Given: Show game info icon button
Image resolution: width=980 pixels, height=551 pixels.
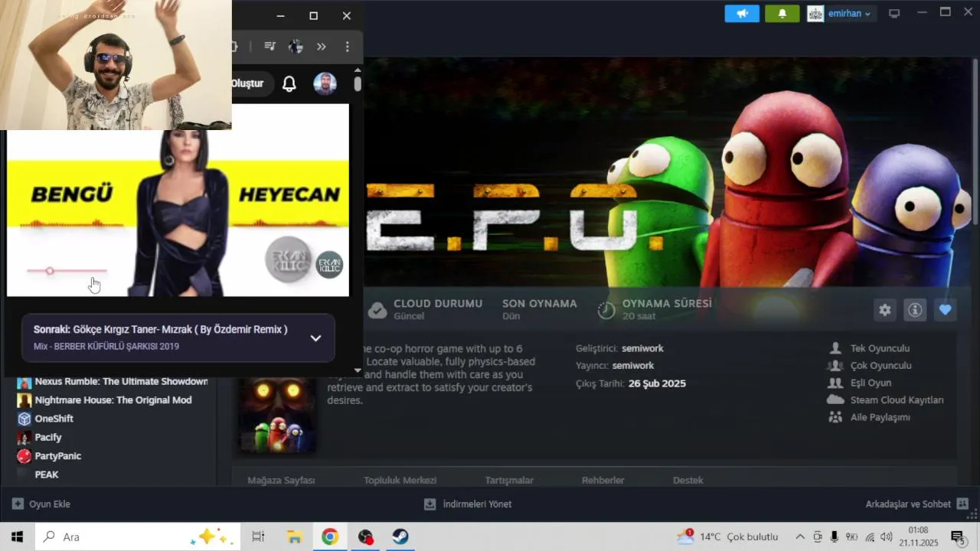Looking at the screenshot, I should tap(915, 310).
